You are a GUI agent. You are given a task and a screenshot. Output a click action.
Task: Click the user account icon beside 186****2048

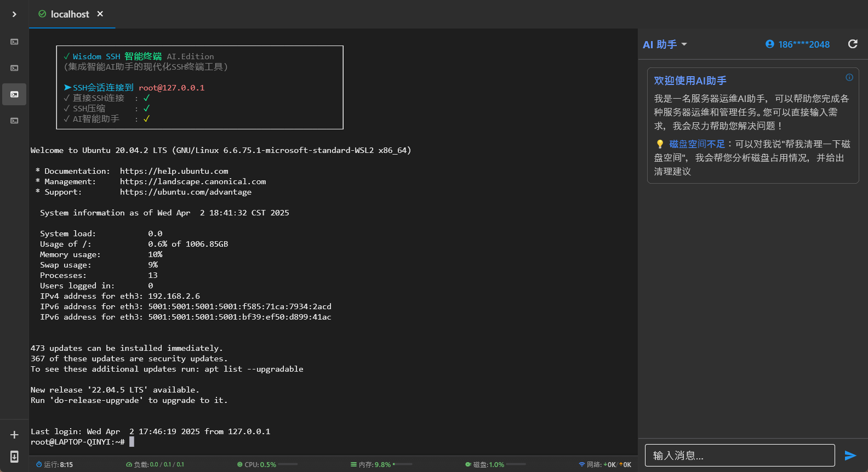tap(770, 44)
